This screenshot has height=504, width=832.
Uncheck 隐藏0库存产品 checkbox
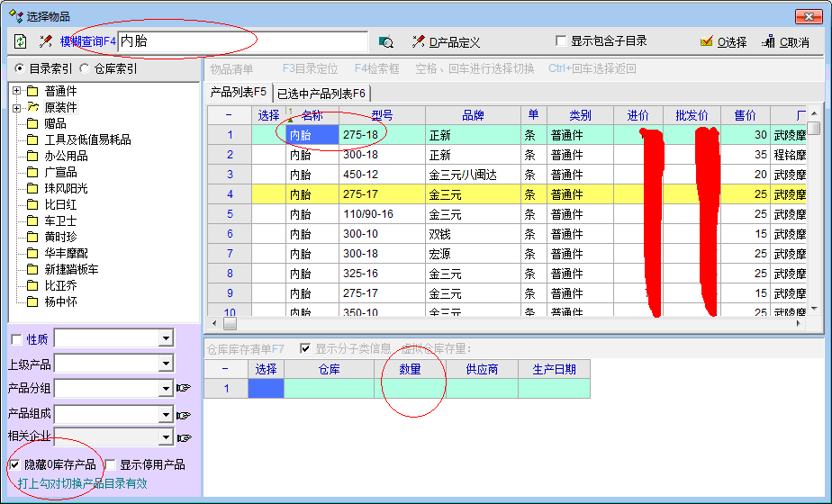pos(15,464)
